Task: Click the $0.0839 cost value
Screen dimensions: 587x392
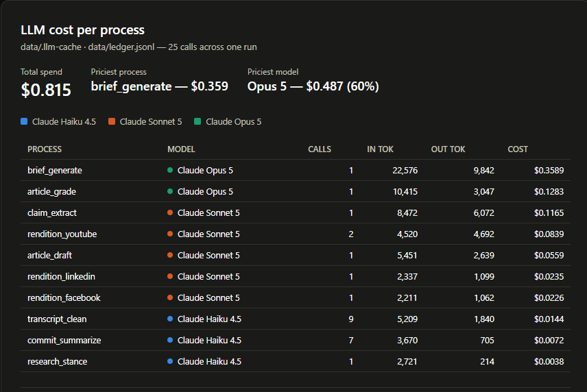Action: pyautogui.click(x=549, y=234)
